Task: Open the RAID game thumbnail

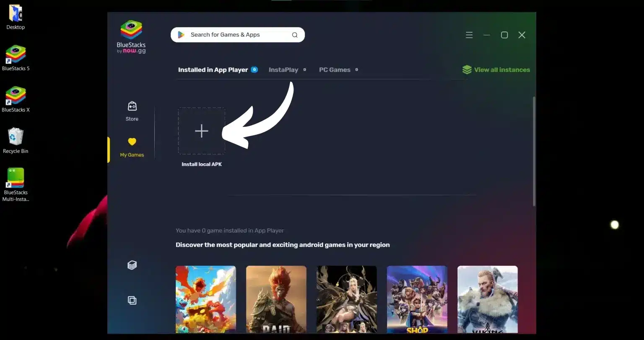Action: click(x=276, y=300)
